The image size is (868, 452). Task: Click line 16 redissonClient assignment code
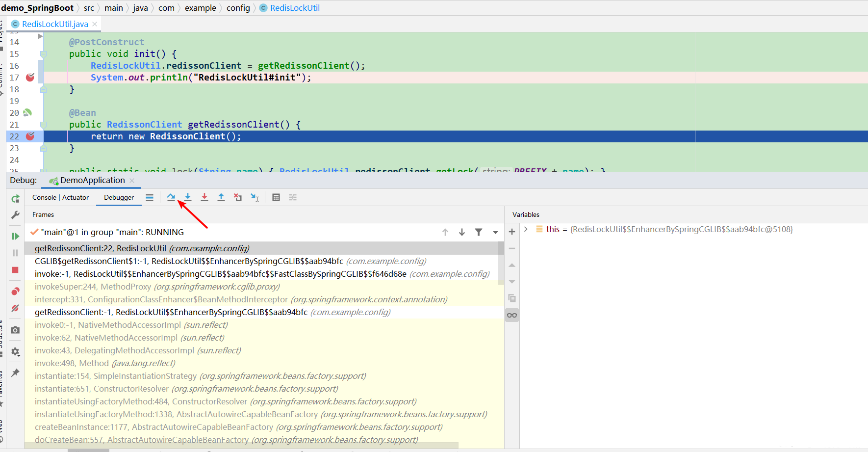click(228, 66)
